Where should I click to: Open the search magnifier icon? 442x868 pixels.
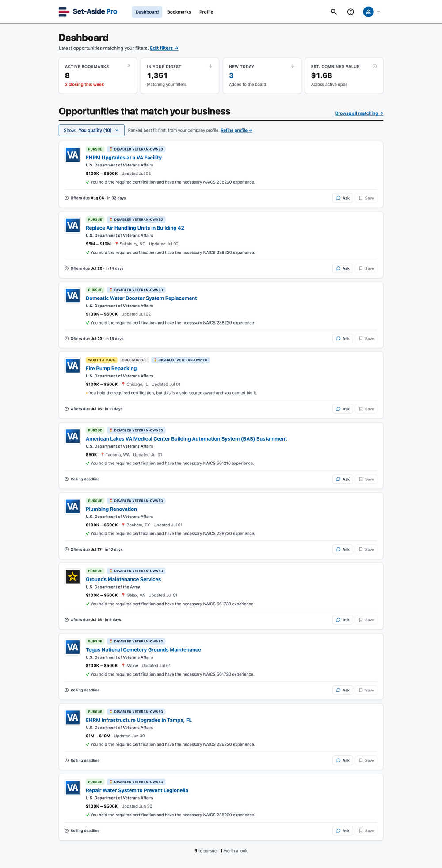(x=334, y=12)
